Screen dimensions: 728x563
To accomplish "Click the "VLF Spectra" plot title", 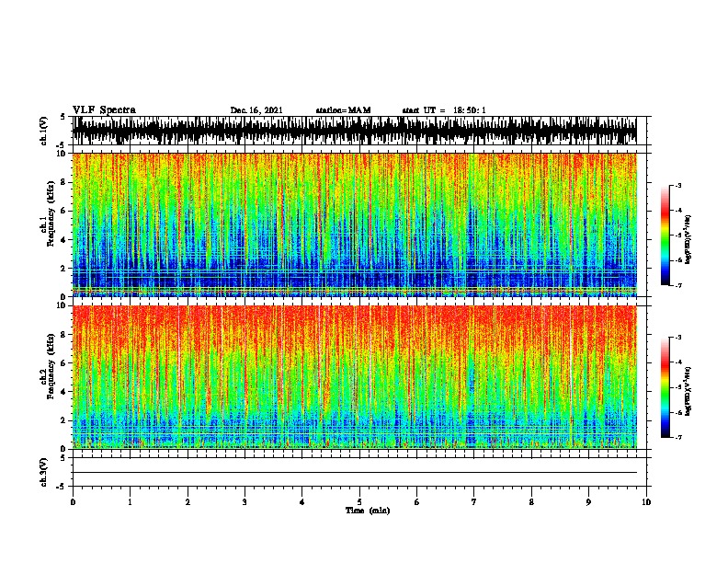I will point(104,110).
